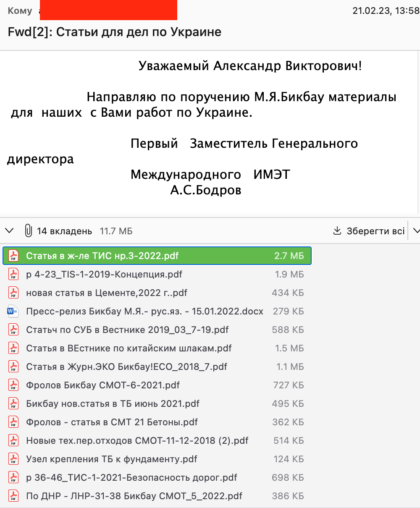420x508 pixels.
Task: Click the PDF icon of Новые тех.пер.отходов СМОТ-11-12-2018
Action: coord(14,440)
